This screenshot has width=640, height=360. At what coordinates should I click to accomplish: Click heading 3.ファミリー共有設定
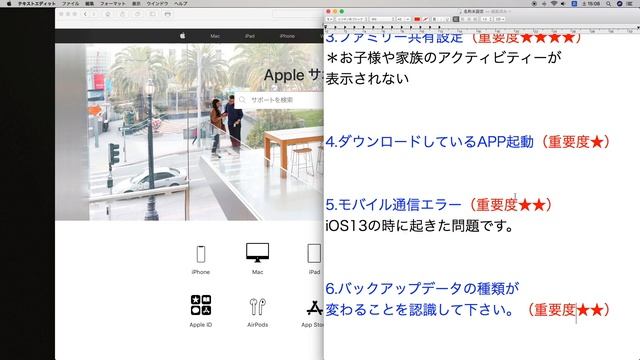(x=394, y=38)
